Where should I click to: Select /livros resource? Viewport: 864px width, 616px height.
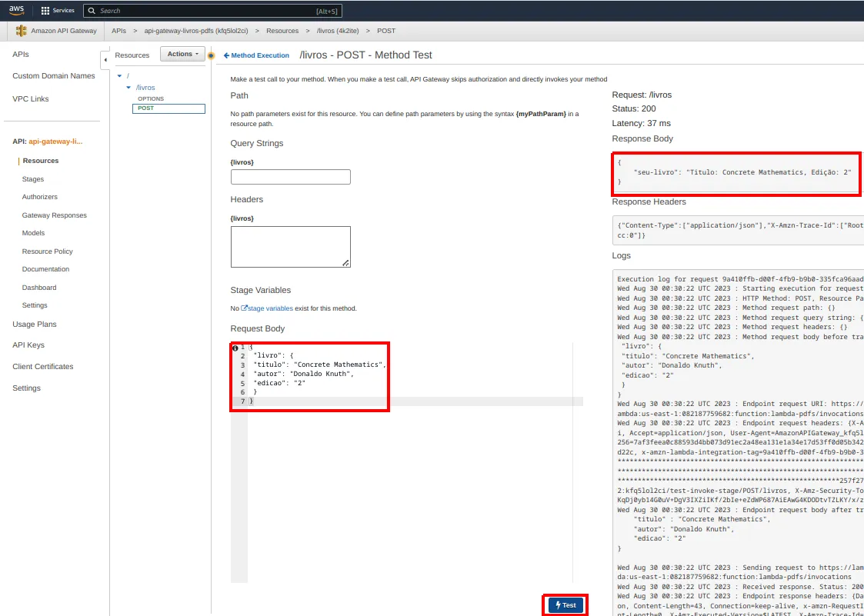coord(145,88)
